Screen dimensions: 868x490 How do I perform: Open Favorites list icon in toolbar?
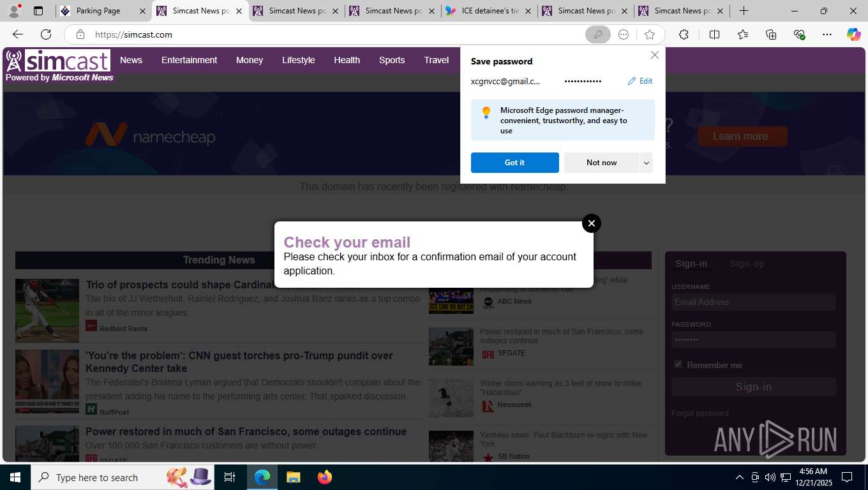click(743, 34)
